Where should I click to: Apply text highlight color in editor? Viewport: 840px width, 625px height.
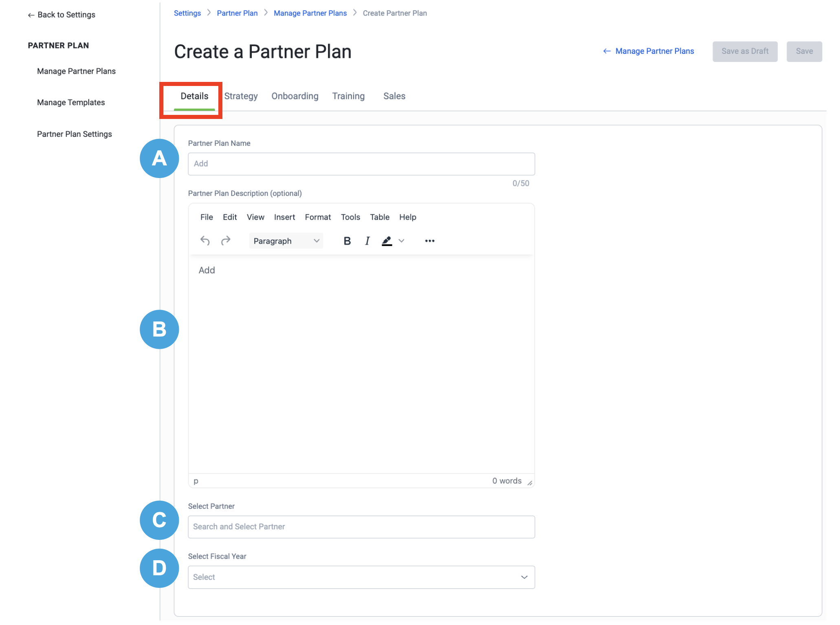click(387, 241)
